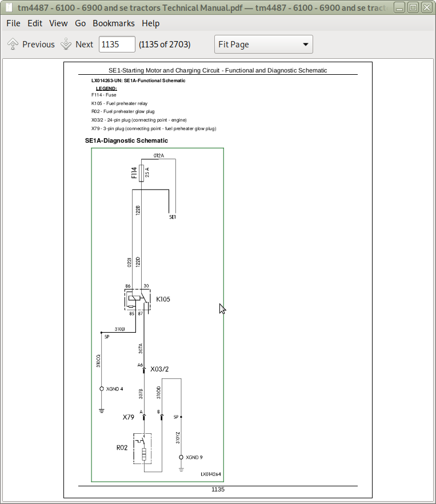Open the File menu
The height and width of the screenshot is (504, 436).
[x=13, y=23]
